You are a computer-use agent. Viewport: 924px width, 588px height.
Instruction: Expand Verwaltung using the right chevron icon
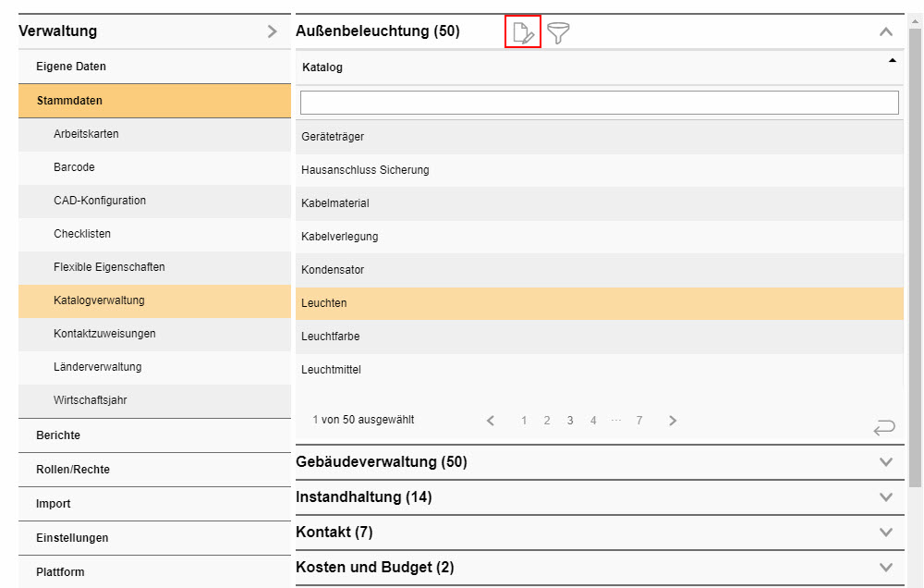pos(272,31)
